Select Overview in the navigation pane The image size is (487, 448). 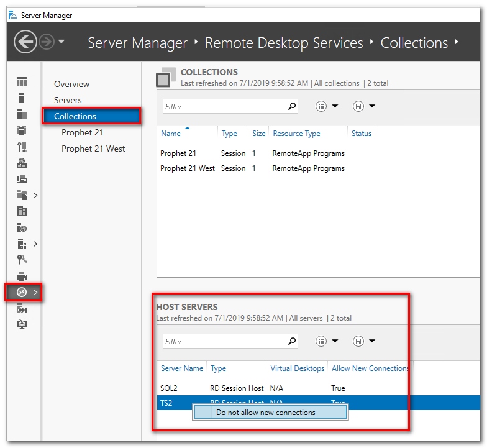pyautogui.click(x=72, y=84)
